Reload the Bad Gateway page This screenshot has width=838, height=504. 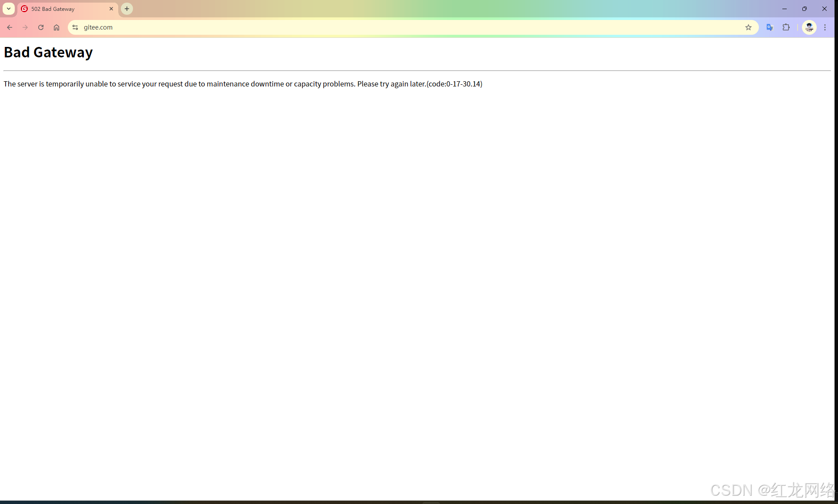[x=41, y=27]
